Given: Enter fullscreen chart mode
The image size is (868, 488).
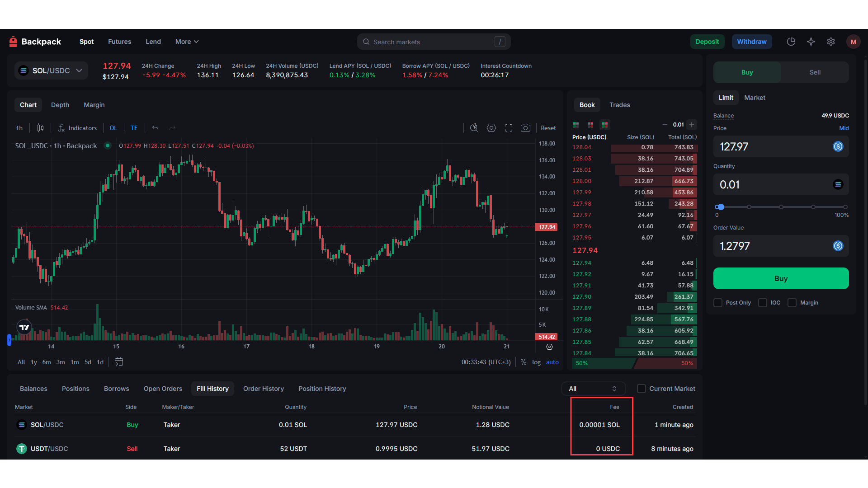Looking at the screenshot, I should [509, 128].
